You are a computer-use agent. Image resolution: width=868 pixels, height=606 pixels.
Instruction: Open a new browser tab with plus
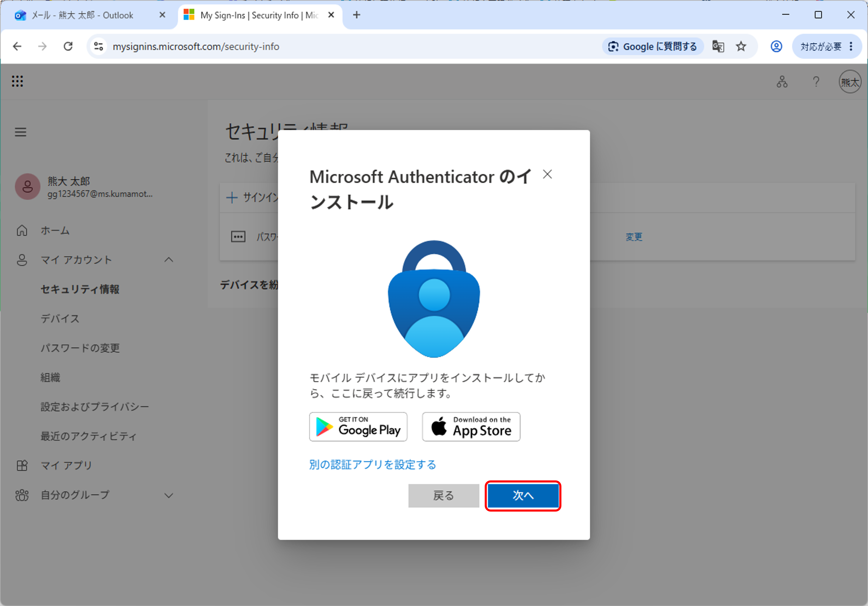(x=356, y=15)
